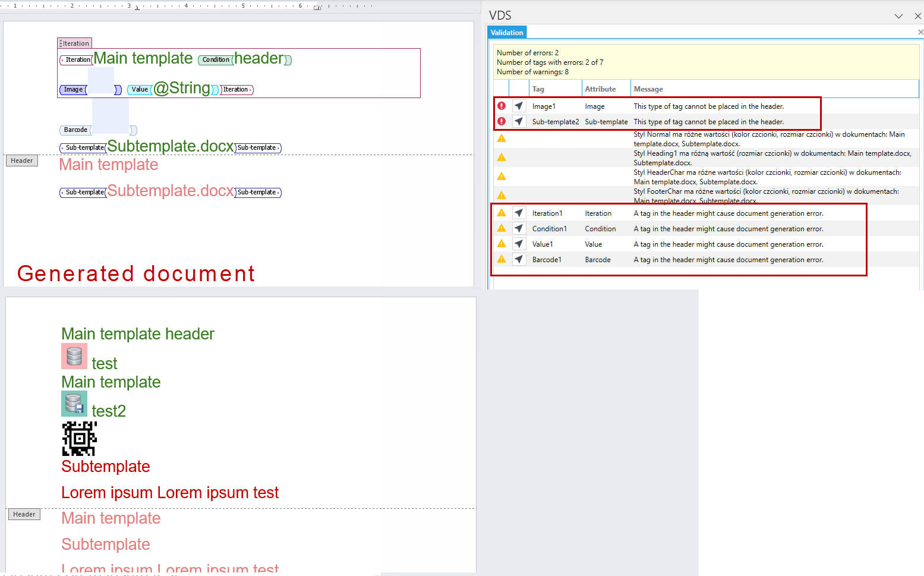The height and width of the screenshot is (576, 924).
Task: Click the warning triangle in the Iteration1 row
Action: click(502, 213)
